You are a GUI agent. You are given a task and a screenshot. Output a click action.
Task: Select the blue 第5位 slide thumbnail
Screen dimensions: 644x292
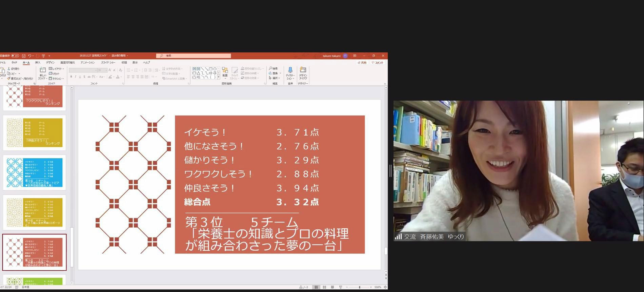[35, 172]
